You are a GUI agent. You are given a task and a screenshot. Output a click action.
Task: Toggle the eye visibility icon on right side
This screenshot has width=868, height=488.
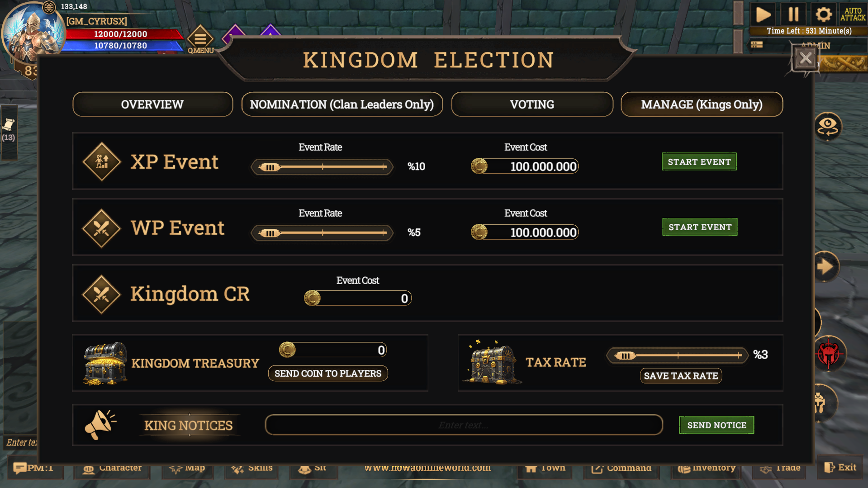(828, 126)
